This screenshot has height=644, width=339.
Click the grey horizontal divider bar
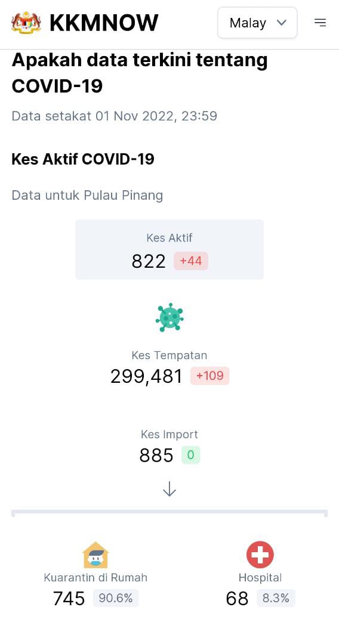click(x=169, y=513)
